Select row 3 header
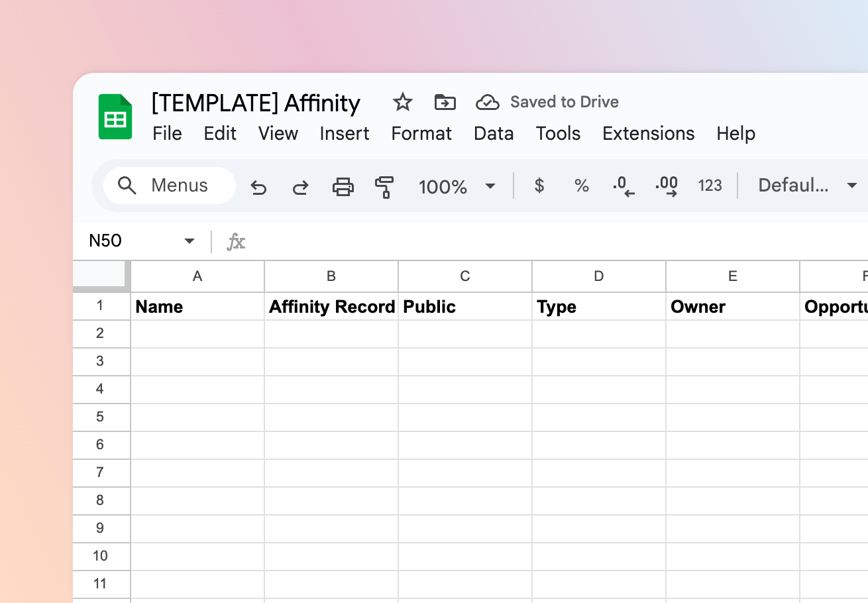The image size is (868, 603). pyautogui.click(x=101, y=361)
